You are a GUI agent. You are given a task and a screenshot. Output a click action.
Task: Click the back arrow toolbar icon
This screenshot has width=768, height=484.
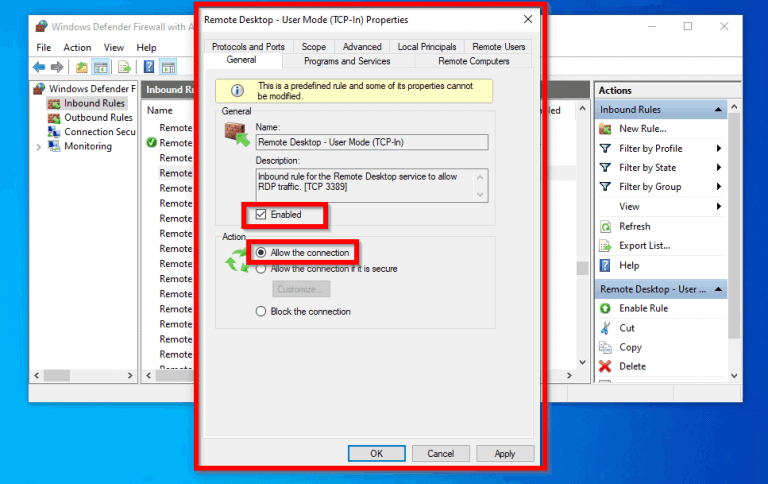click(39, 67)
